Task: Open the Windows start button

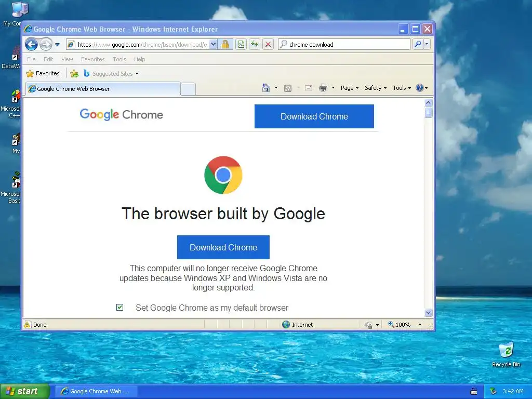Action: [25, 391]
